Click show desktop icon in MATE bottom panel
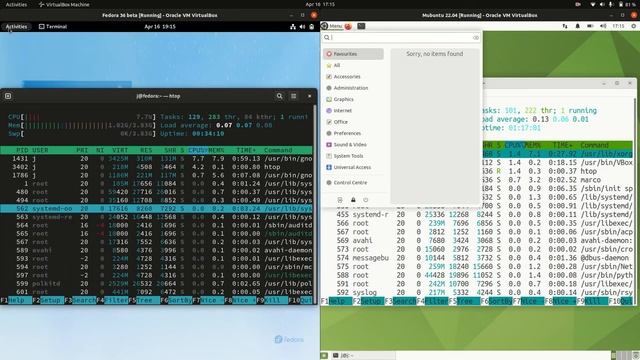640x360 pixels. click(324, 356)
